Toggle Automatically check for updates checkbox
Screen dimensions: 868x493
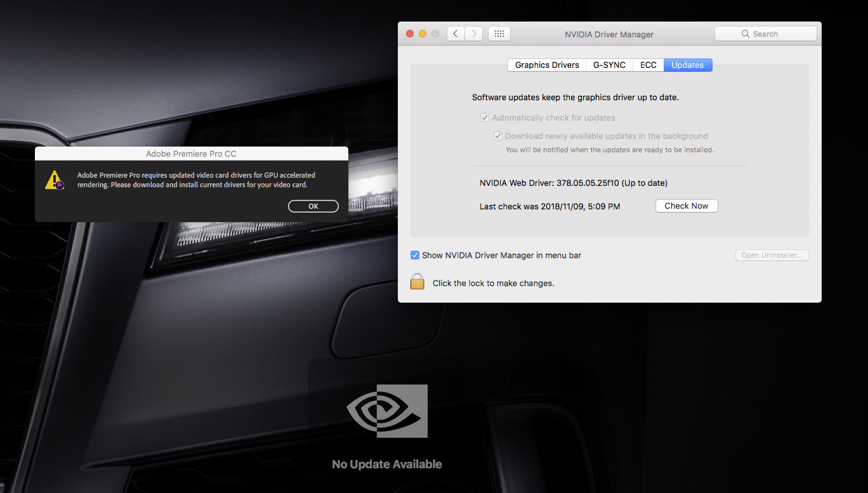pyautogui.click(x=485, y=117)
